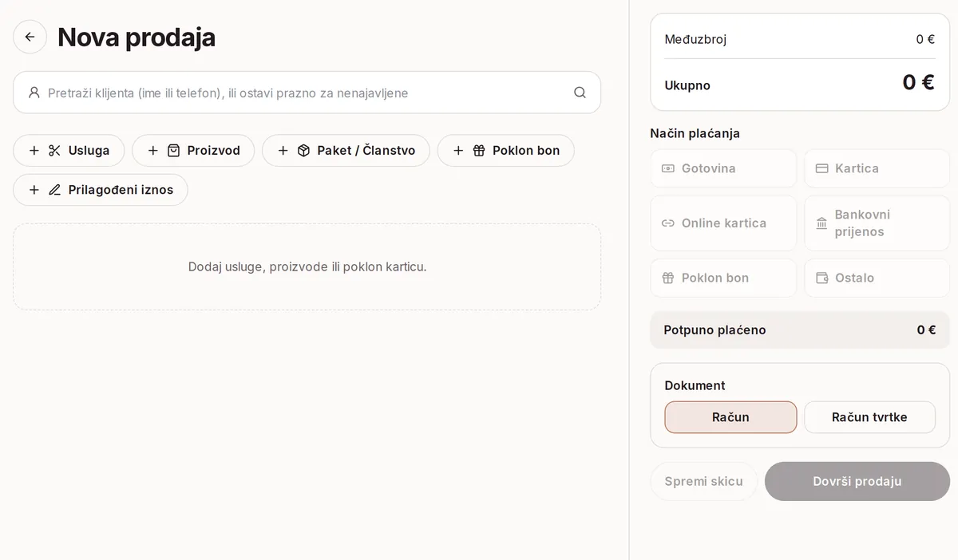Focus the client search field

point(307,93)
